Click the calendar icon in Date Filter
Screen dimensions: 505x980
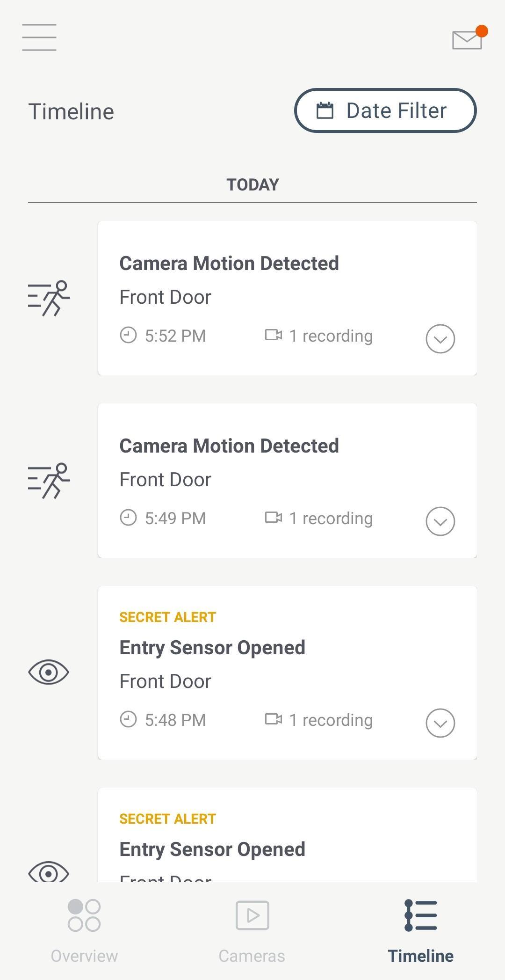(325, 110)
